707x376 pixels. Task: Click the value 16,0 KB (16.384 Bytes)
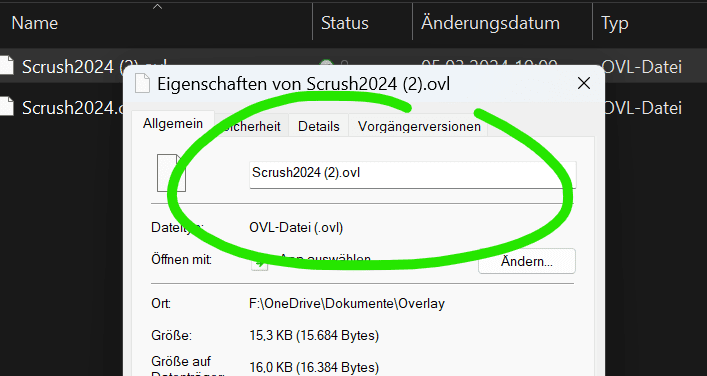314,367
